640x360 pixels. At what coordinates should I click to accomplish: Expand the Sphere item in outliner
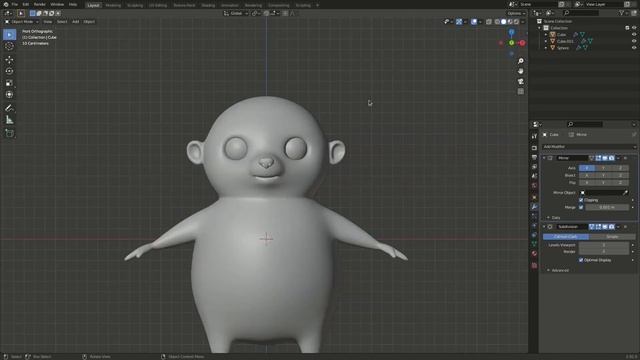click(546, 48)
